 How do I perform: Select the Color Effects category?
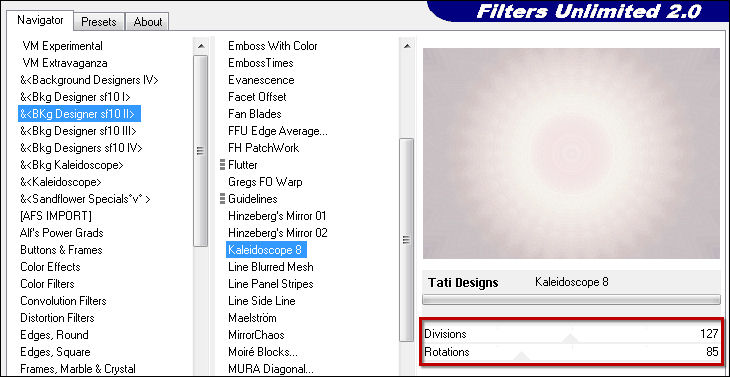coord(50,267)
